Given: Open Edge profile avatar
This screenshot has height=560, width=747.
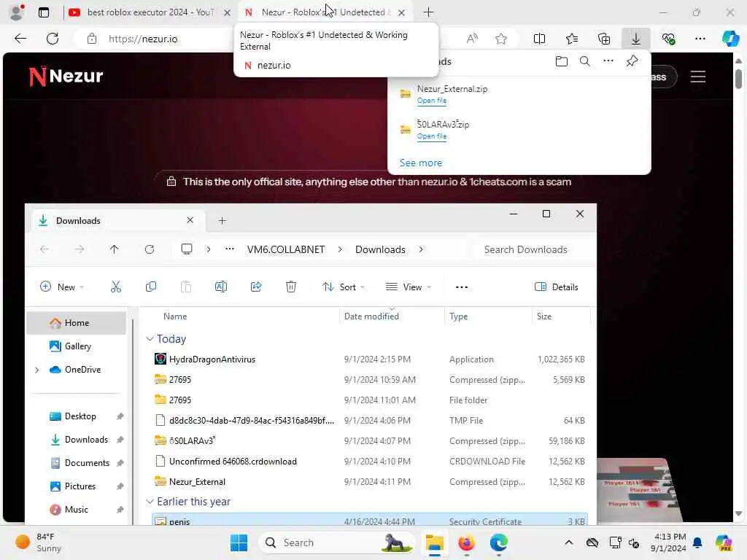Looking at the screenshot, I should 17,12.
